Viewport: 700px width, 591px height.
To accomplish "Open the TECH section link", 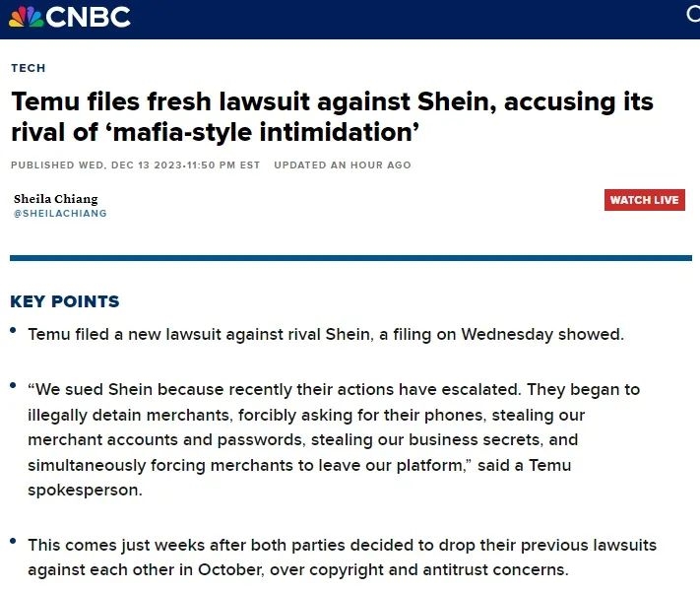I will 28,68.
